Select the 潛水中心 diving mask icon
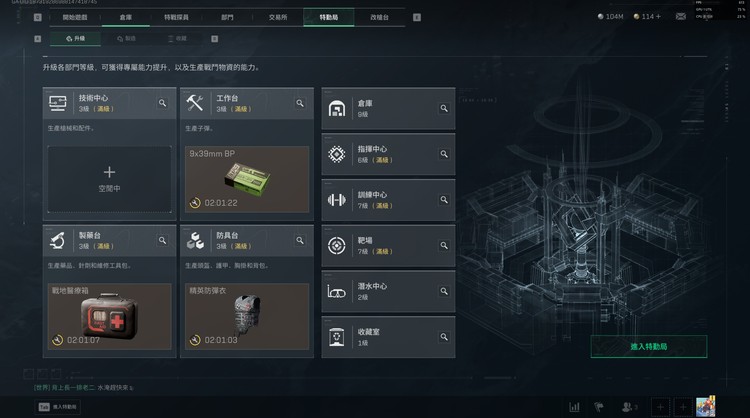Viewport: 750px width, 418px height. tap(337, 291)
